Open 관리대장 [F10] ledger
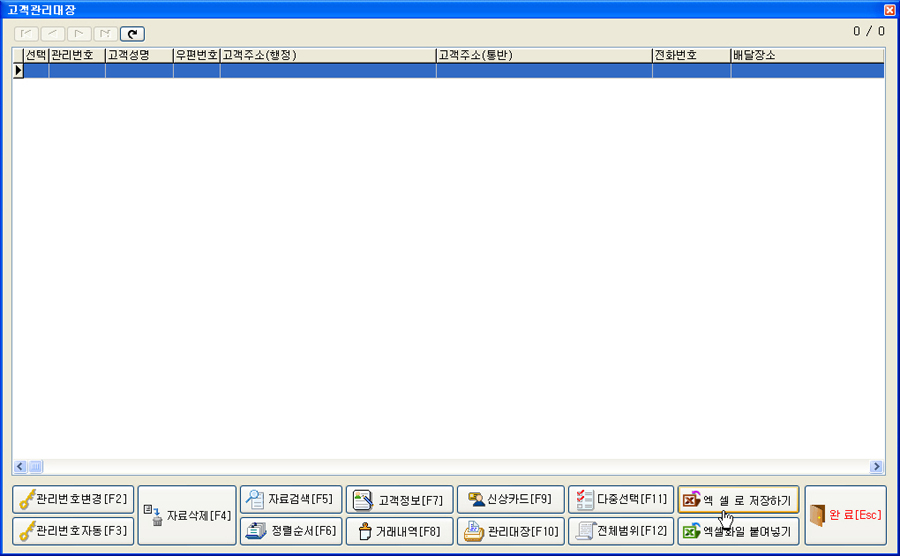The image size is (900, 556). 509,531
